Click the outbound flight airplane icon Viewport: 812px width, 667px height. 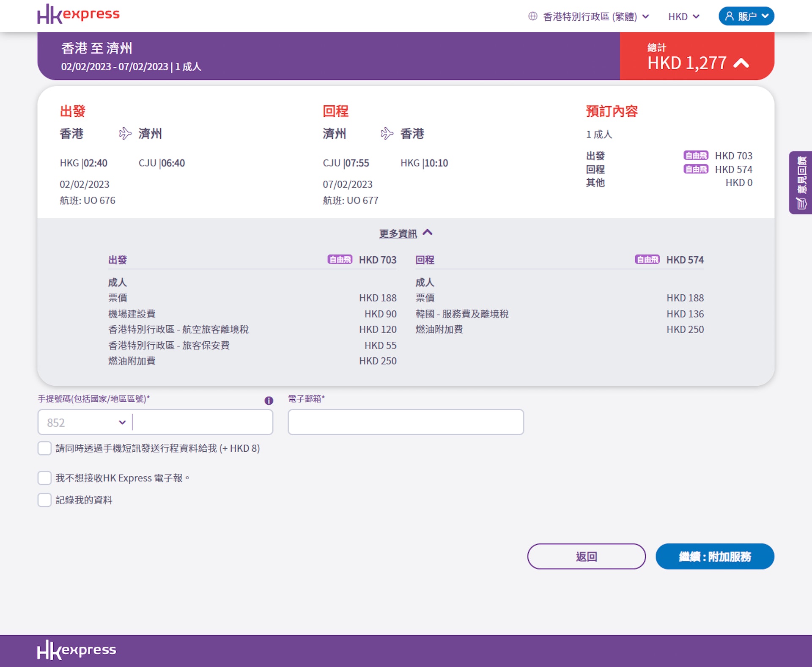[x=125, y=134]
